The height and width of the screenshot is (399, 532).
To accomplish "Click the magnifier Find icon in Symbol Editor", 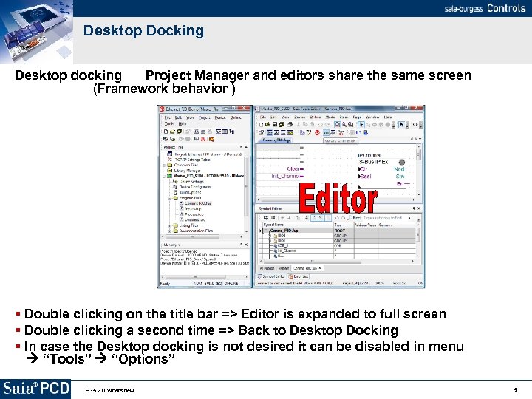I will tap(349, 218).
